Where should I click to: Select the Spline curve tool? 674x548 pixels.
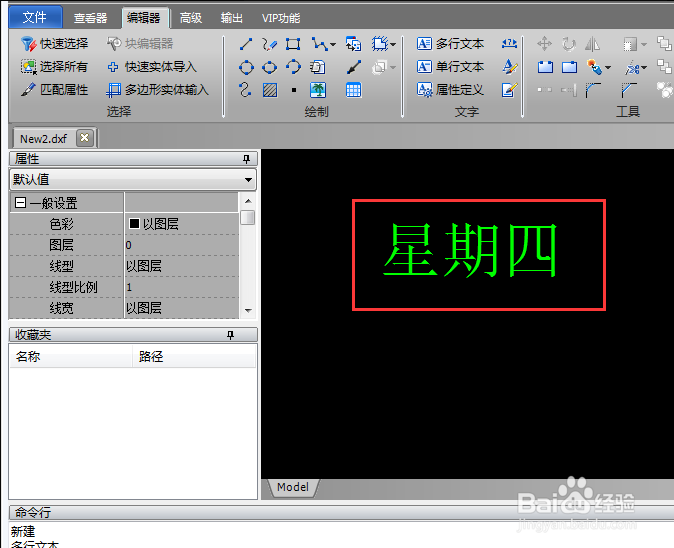pos(245,90)
